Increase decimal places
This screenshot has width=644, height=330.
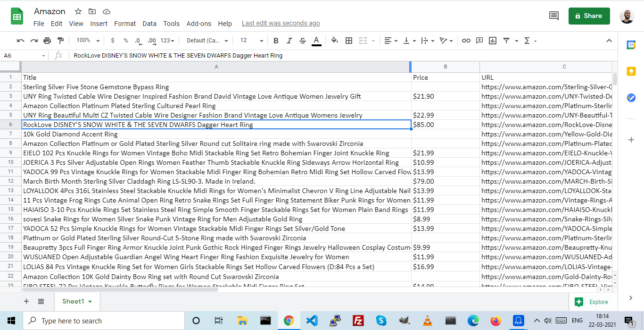[x=152, y=41]
